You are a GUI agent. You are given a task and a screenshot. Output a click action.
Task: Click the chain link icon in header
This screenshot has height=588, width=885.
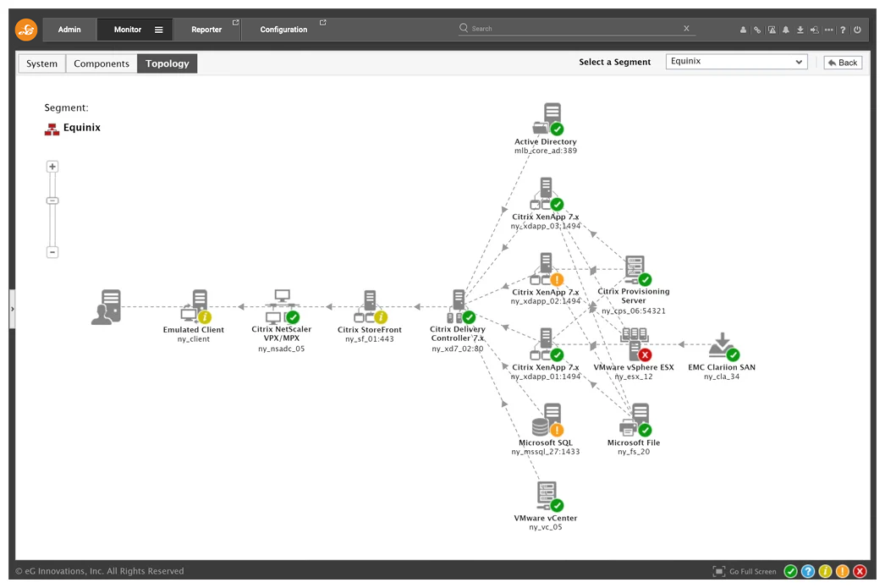point(757,30)
